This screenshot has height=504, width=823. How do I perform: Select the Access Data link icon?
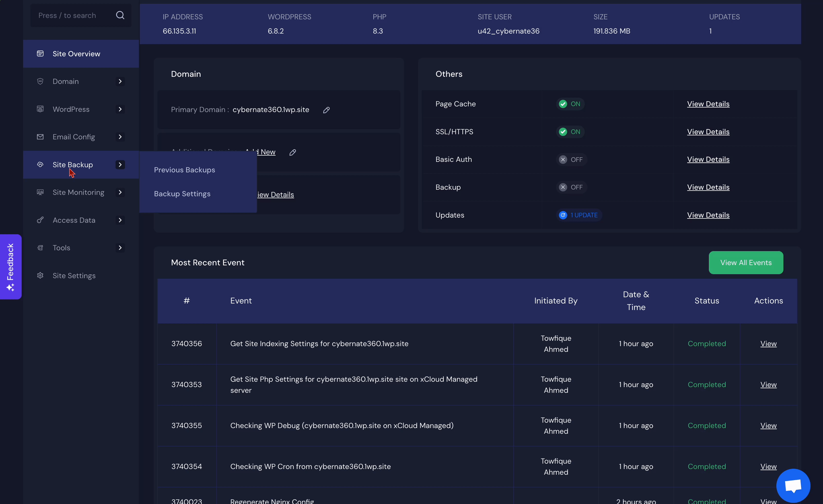coord(40,220)
